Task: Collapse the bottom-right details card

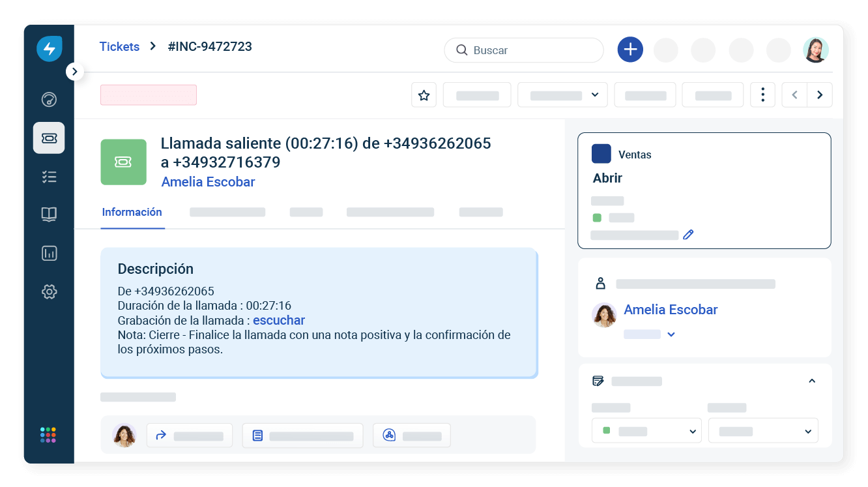Action: 812,380
